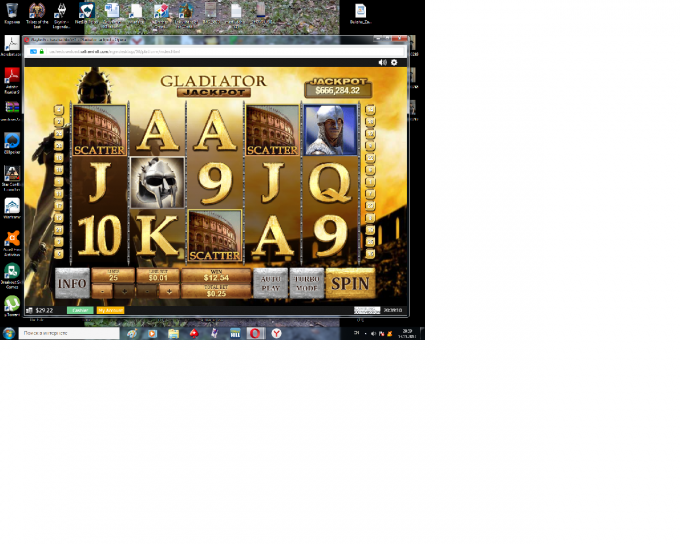Image resolution: width=680 pixels, height=544 pixels.
Task: Select Tribes of the East desktop icon
Action: click(37, 15)
